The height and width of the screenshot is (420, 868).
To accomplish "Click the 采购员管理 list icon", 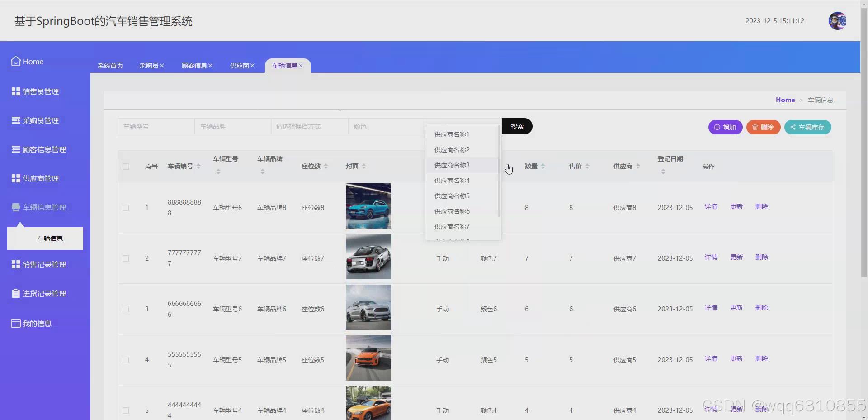I will pyautogui.click(x=16, y=120).
